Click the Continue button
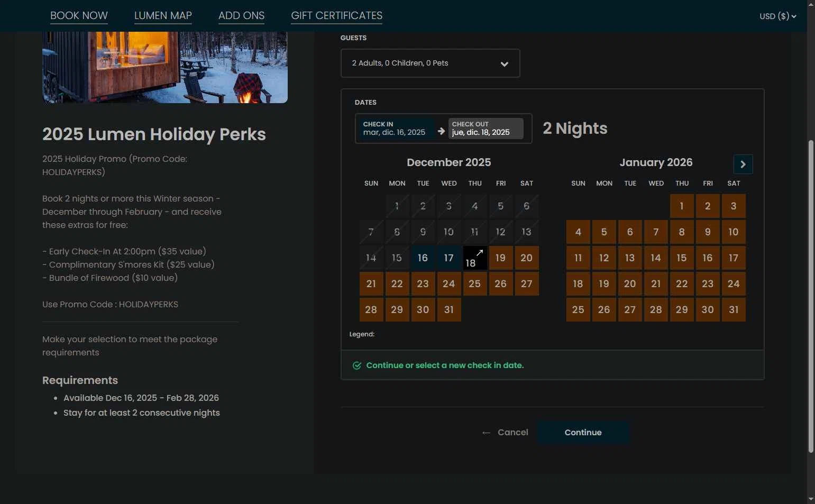815x504 pixels. [x=583, y=433]
